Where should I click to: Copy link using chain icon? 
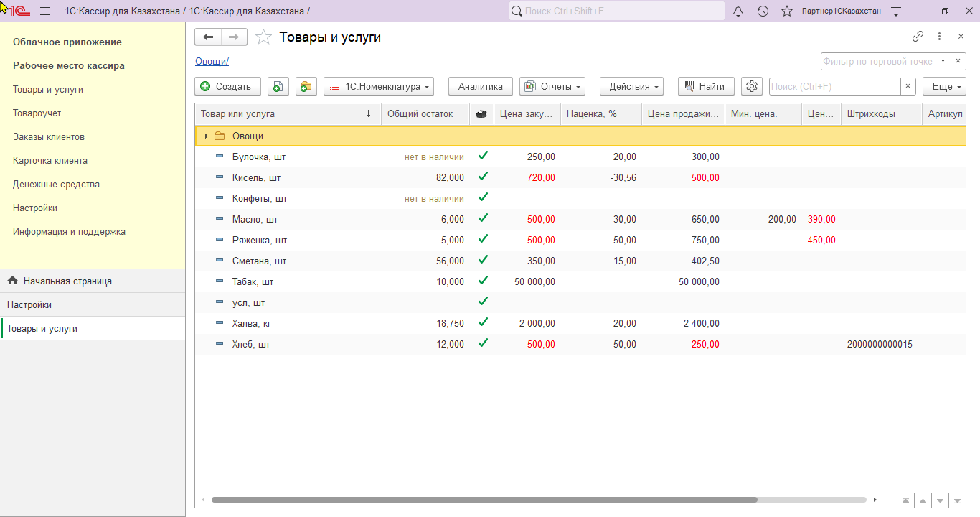click(x=918, y=37)
